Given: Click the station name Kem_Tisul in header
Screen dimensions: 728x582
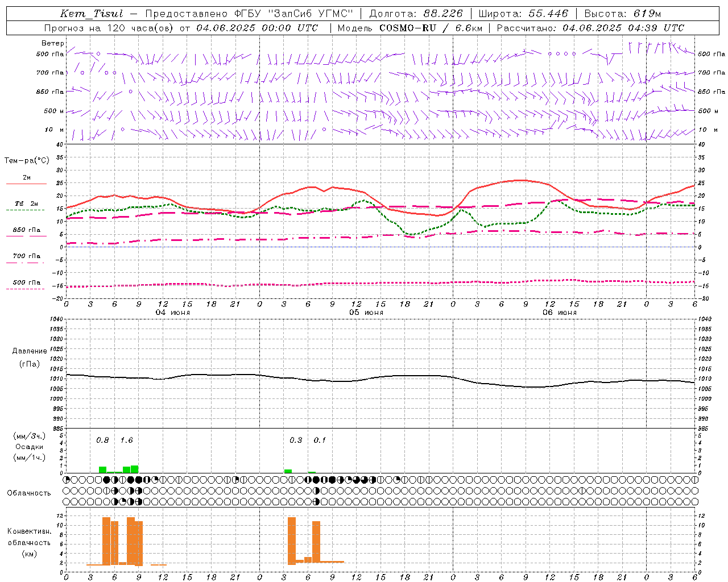Looking at the screenshot, I should pyautogui.click(x=91, y=14).
